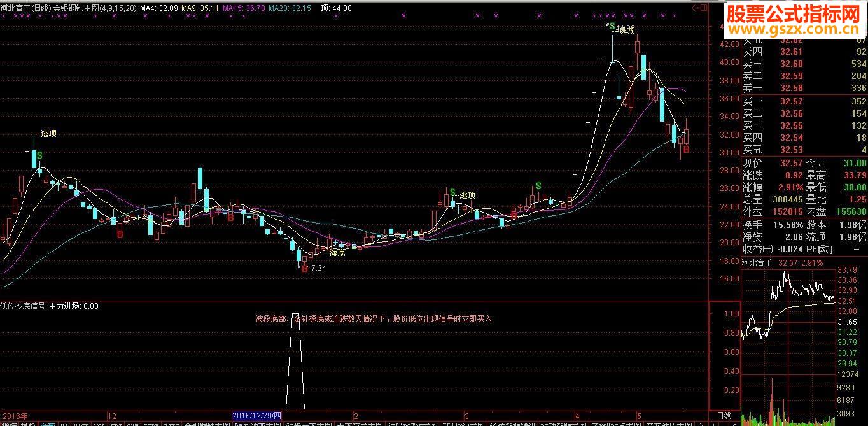
Task: Click the 河北宣工 32.57 2.91% mini-chart header
Action: click(x=782, y=262)
